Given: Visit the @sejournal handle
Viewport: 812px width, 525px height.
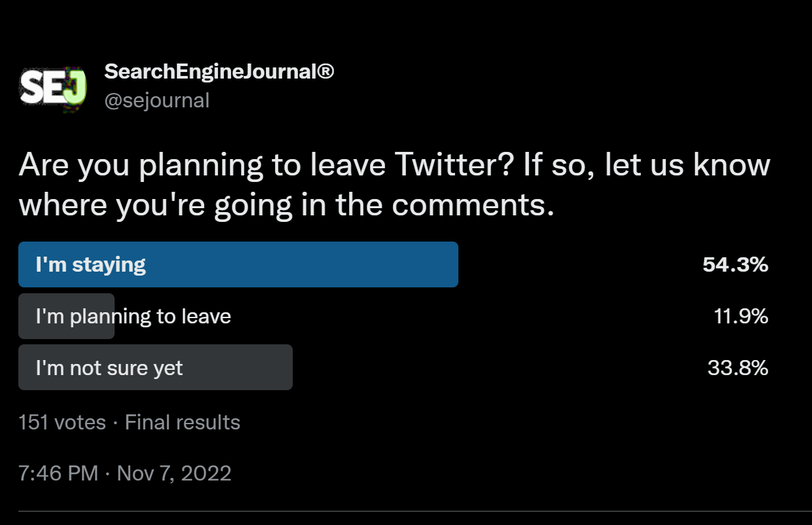Looking at the screenshot, I should tap(157, 101).
